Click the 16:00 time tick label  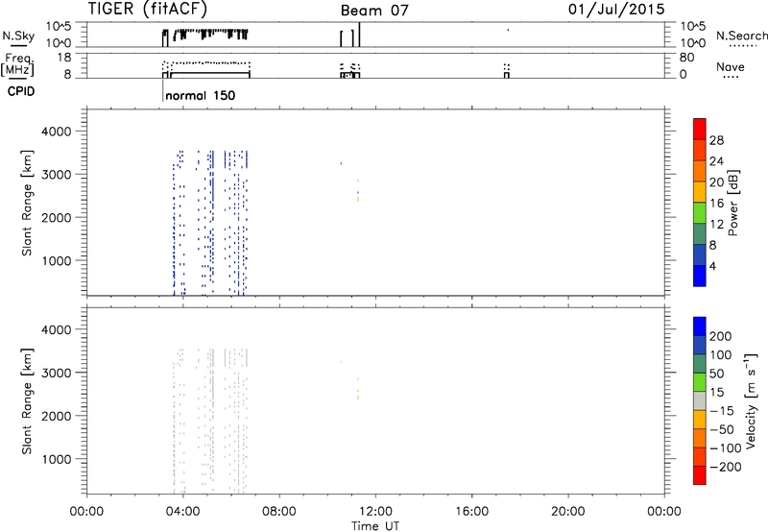point(471,512)
